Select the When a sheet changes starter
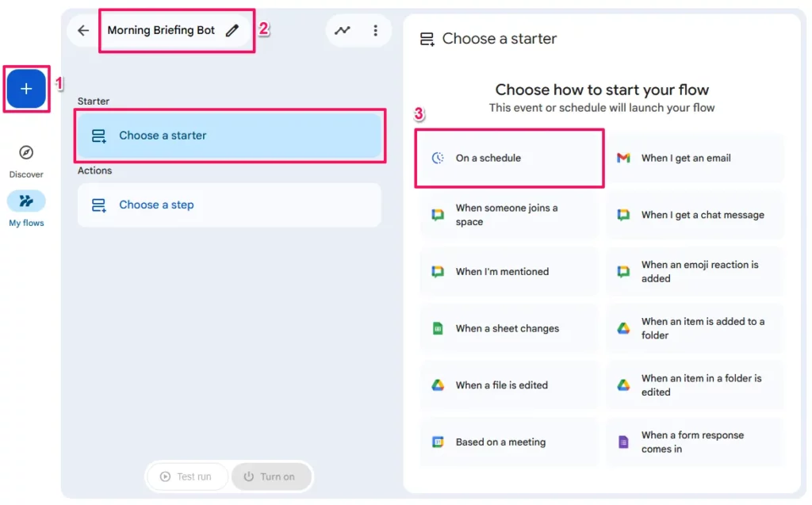 point(509,328)
